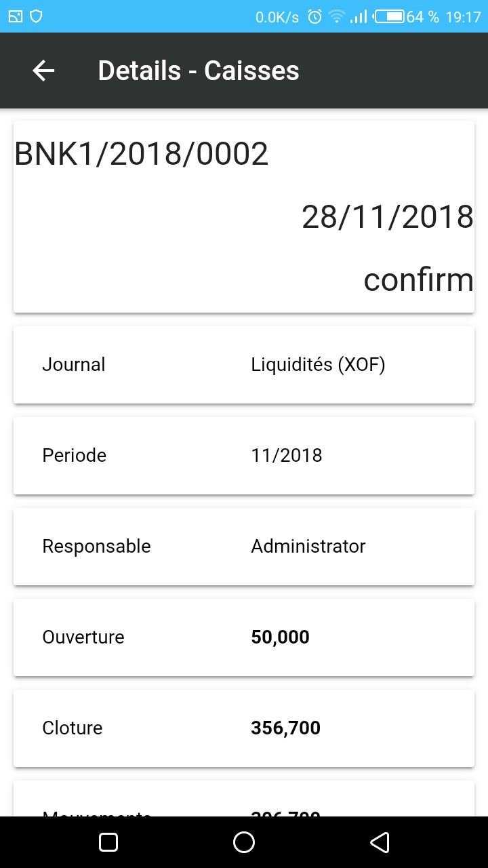The height and width of the screenshot is (868, 488).
Task: Tap the Wi-Fi status icon
Action: point(336,17)
